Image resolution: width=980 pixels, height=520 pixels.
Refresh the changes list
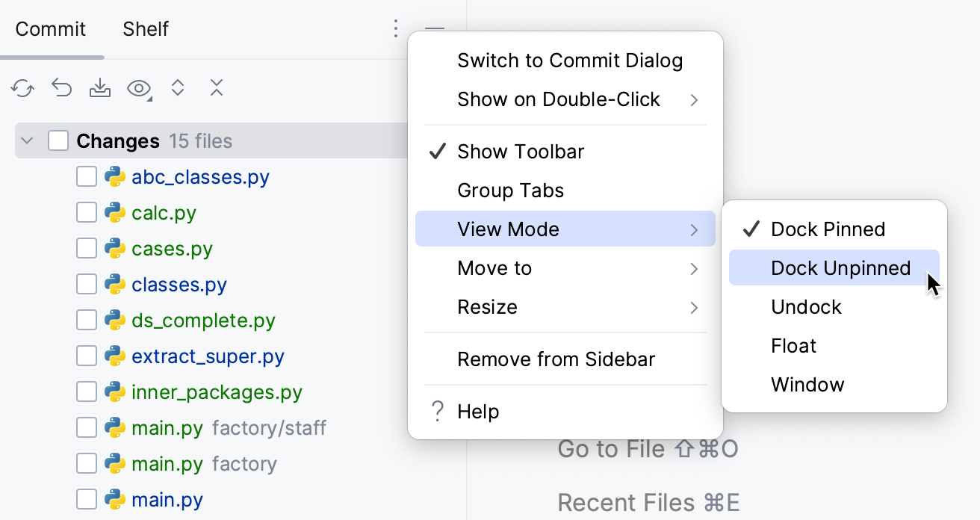pyautogui.click(x=22, y=87)
